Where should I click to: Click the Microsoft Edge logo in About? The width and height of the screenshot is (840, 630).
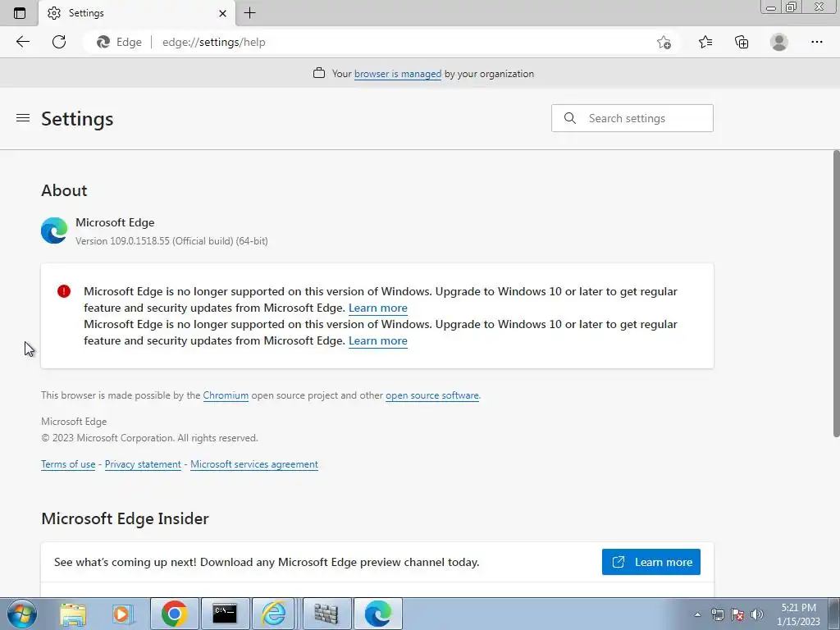[x=54, y=231]
